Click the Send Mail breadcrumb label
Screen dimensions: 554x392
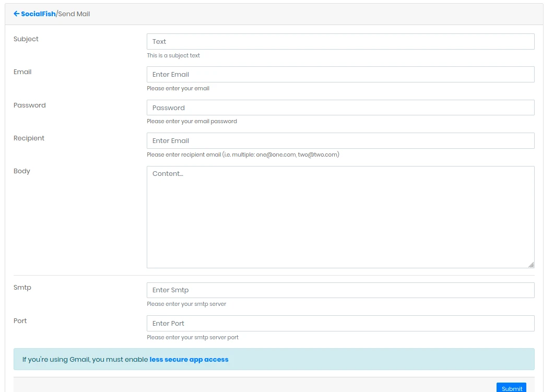tap(75, 14)
